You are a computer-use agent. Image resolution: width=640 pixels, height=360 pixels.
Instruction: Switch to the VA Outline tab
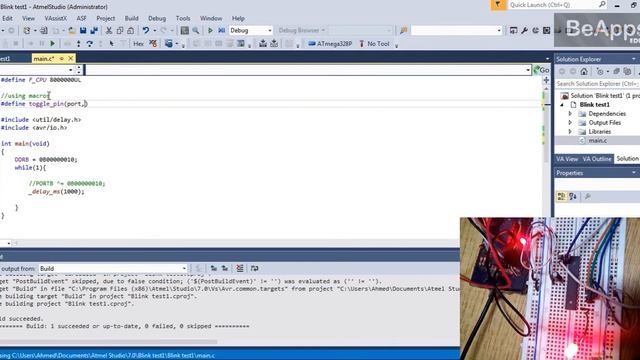(597, 159)
